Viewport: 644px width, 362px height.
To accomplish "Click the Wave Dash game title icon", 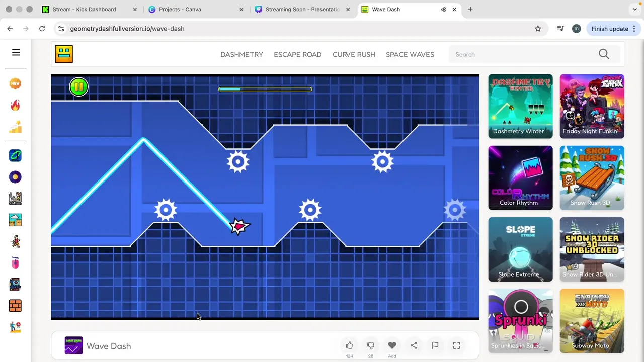I will click(x=73, y=346).
